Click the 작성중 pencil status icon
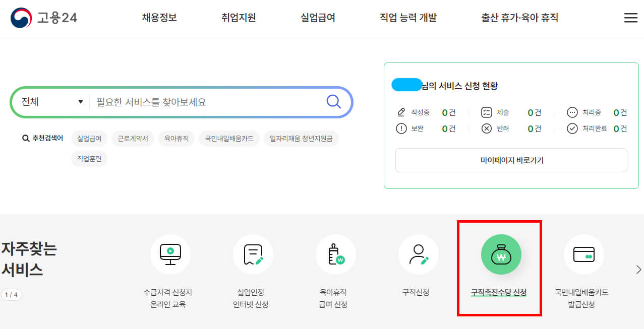 [x=400, y=112]
